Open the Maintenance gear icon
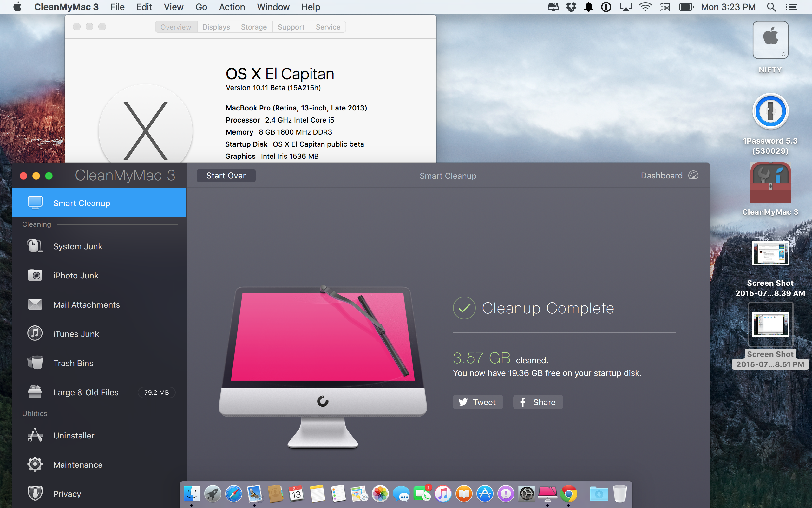 pyautogui.click(x=35, y=465)
